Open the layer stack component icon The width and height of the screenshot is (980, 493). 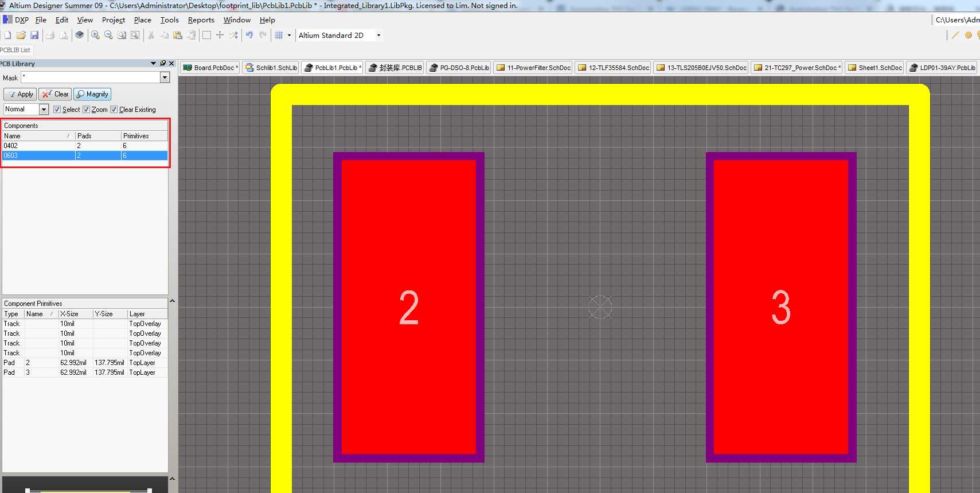pos(80,35)
